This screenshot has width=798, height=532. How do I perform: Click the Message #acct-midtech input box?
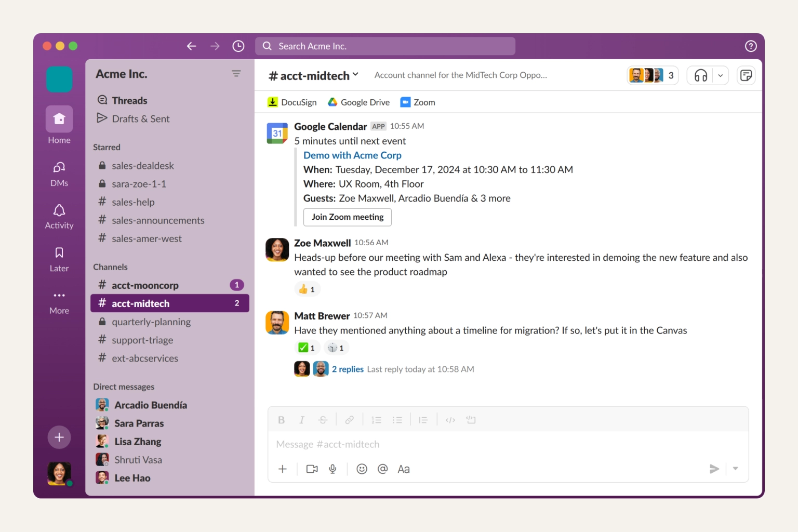508,444
